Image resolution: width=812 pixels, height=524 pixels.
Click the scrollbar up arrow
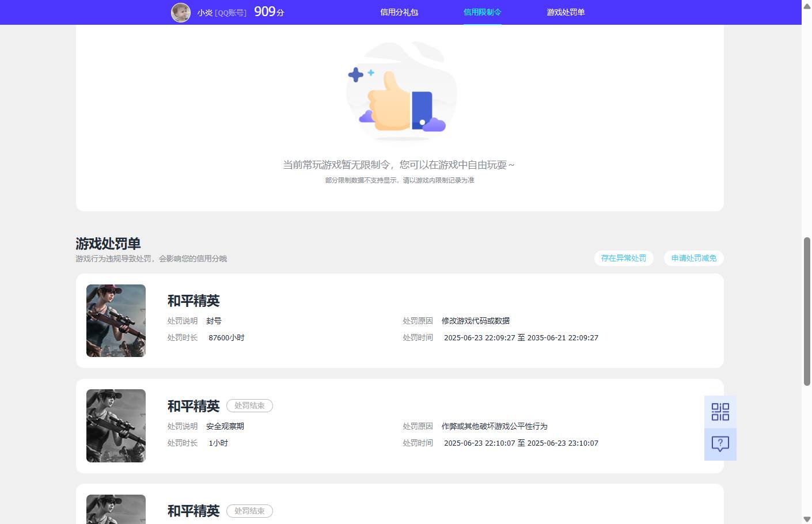(807, 6)
